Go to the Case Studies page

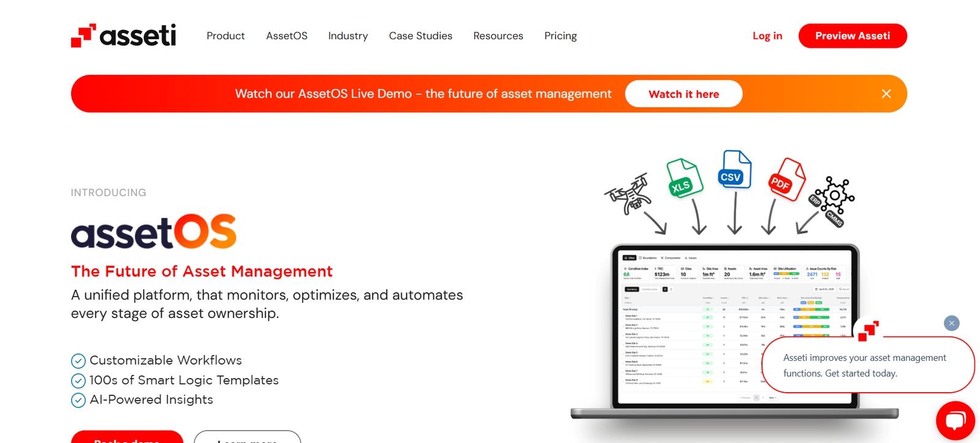point(420,36)
